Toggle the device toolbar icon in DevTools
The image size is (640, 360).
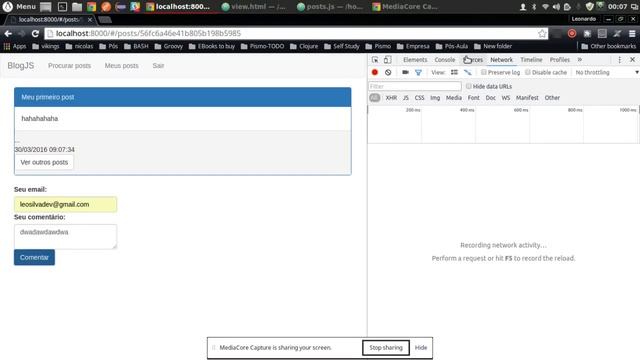pos(387,60)
